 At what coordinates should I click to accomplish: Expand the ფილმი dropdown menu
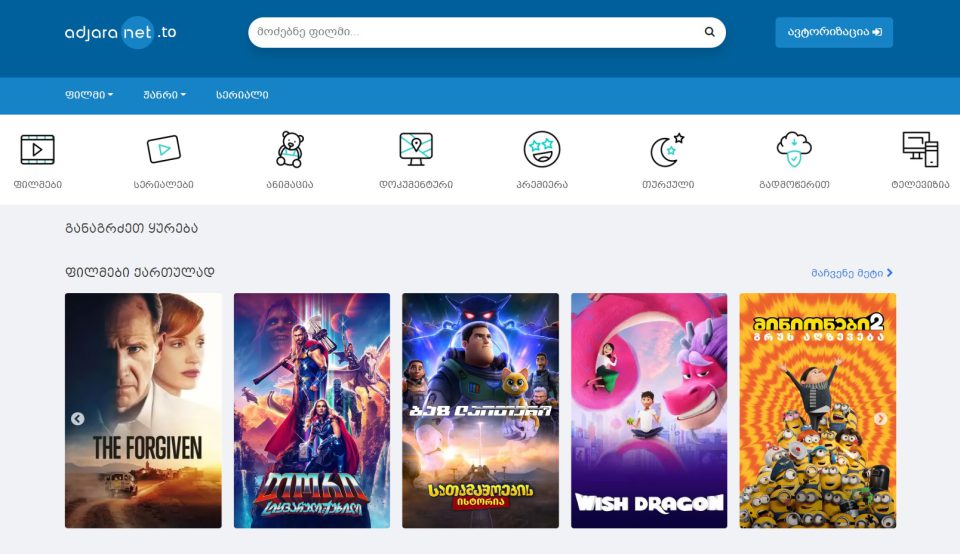[89, 95]
